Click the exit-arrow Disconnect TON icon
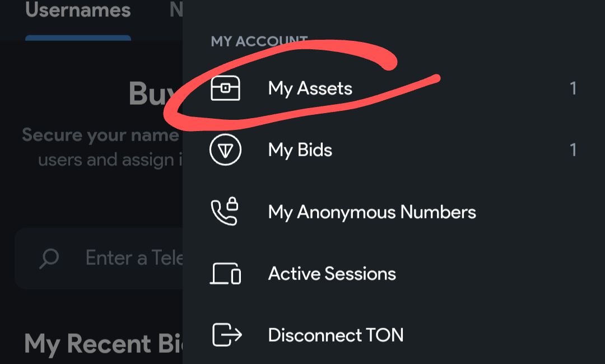Viewport: 605px width, 364px height. point(226,335)
